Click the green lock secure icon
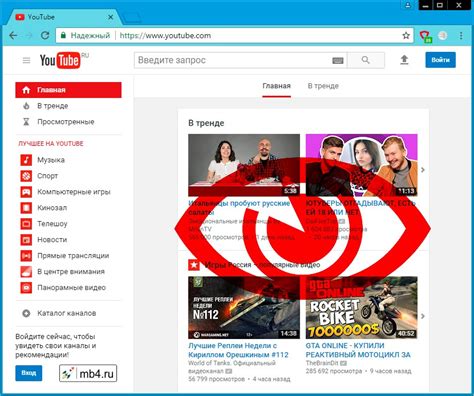Viewport: 474px width, 396px height. click(x=63, y=35)
